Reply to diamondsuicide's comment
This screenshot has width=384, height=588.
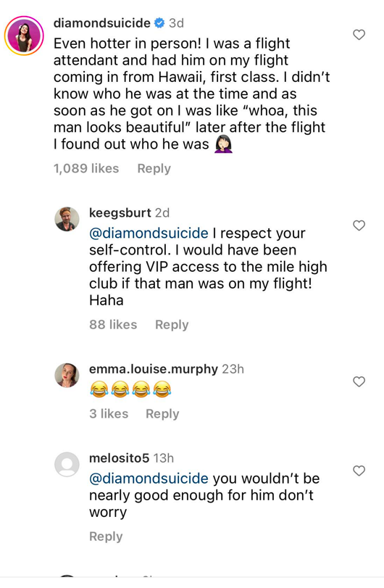point(154,169)
